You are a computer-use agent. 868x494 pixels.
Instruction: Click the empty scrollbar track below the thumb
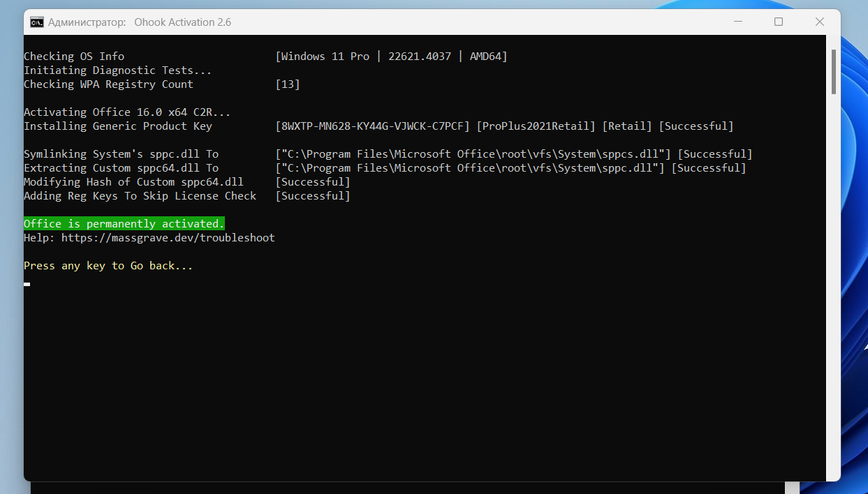tap(833, 279)
